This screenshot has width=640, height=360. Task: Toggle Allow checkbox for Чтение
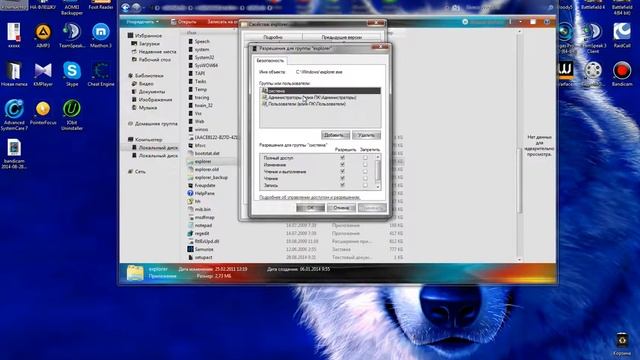342,178
